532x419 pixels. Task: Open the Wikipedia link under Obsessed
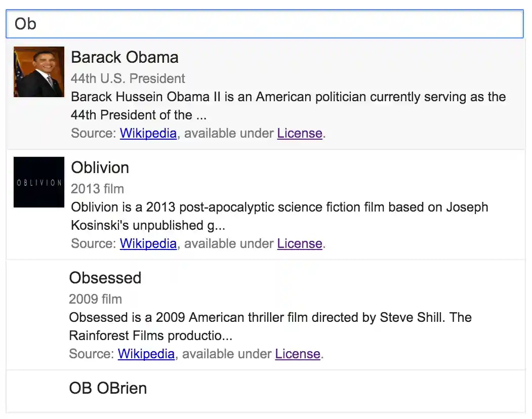pyautogui.click(x=146, y=354)
